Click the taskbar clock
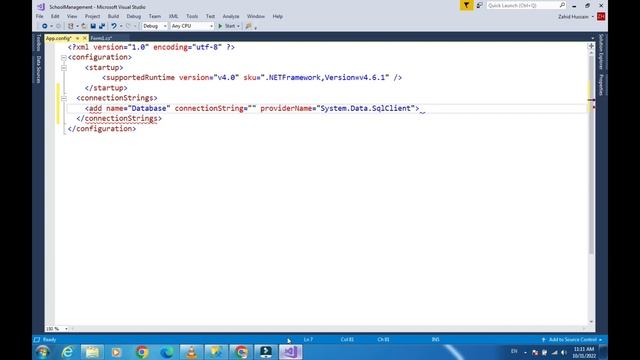Image resolution: width=640 pixels, height=360 pixels. tap(584, 352)
